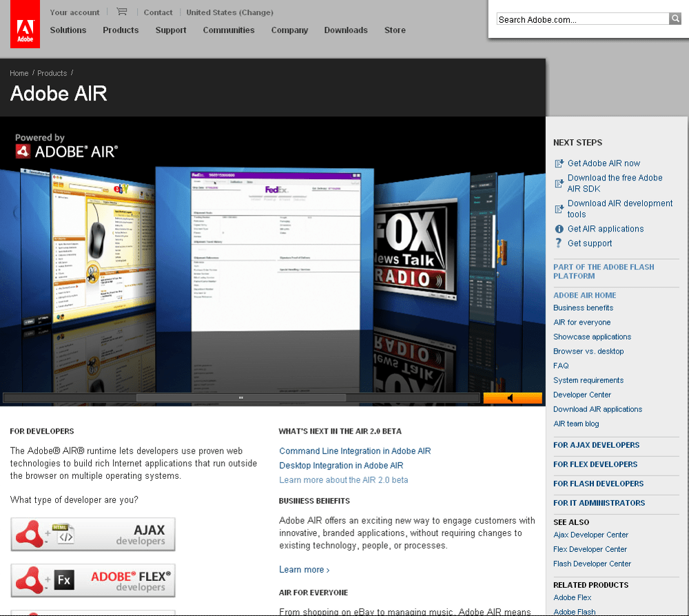689x616 pixels.
Task: Open the Downloads menu
Action: click(346, 30)
